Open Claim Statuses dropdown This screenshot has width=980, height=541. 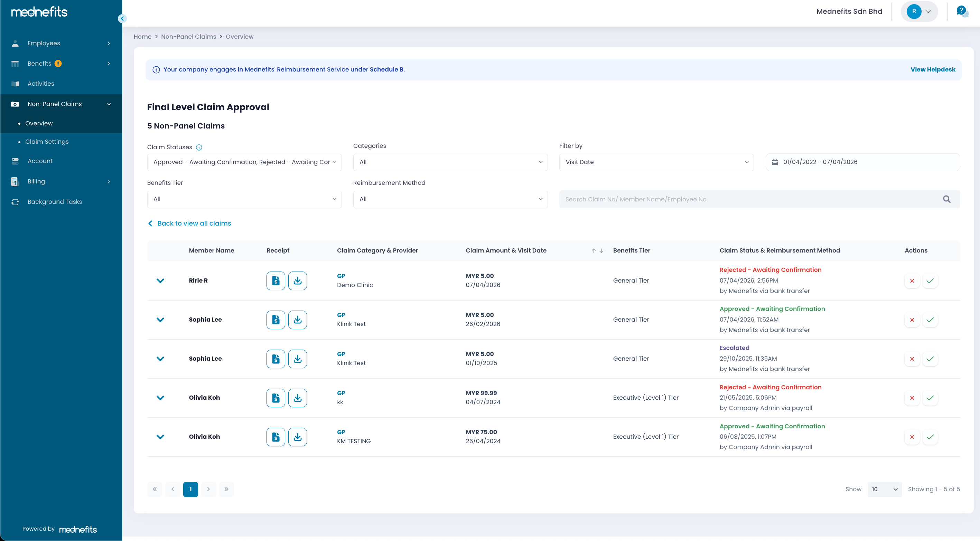click(244, 162)
